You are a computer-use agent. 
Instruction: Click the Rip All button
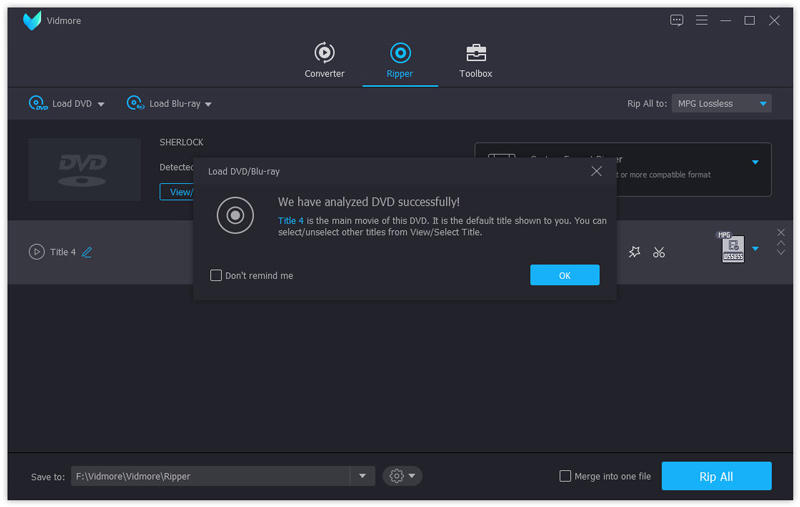[716, 476]
